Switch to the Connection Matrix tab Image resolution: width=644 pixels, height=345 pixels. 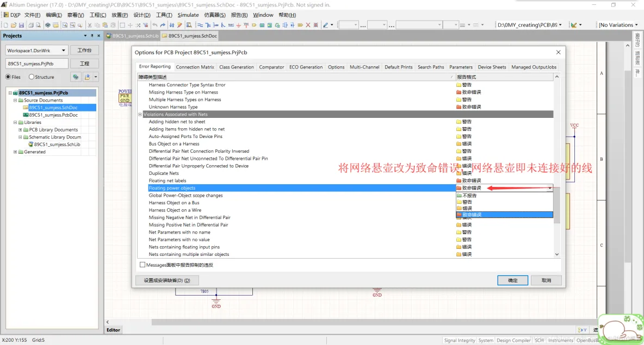(x=195, y=67)
